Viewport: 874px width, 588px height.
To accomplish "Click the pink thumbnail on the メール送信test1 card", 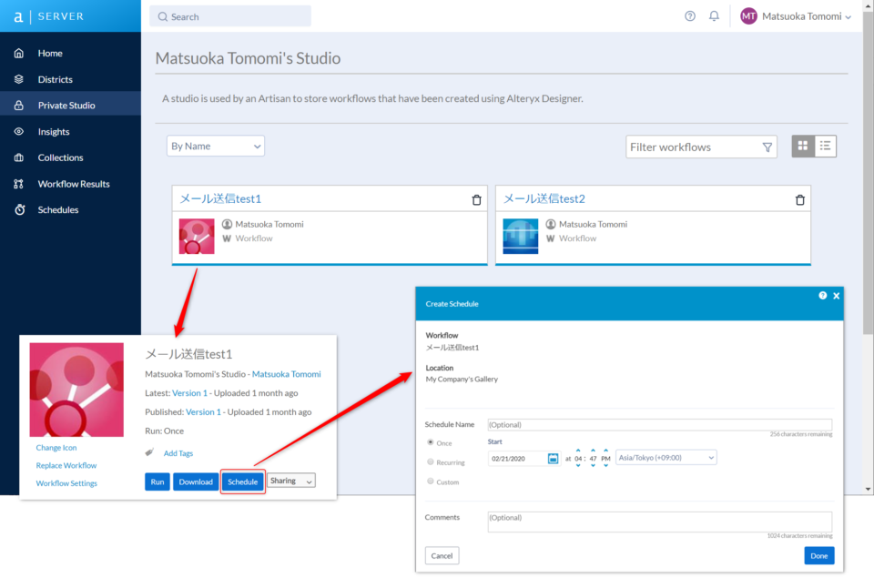I will coord(197,237).
